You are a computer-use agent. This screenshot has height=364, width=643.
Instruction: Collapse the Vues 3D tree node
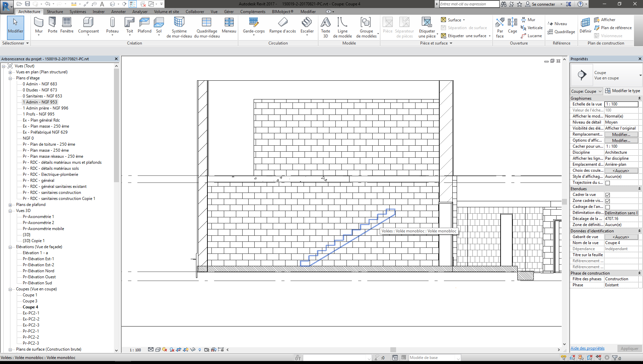(x=10, y=211)
